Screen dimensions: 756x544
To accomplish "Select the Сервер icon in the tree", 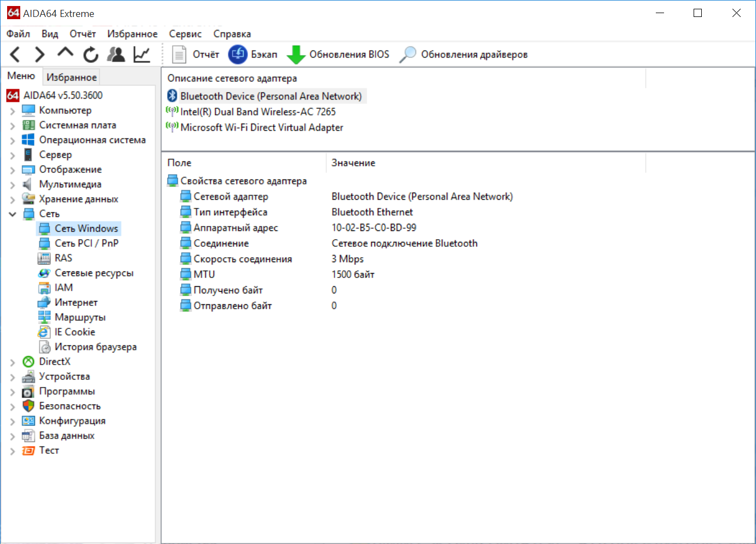I will 28,154.
